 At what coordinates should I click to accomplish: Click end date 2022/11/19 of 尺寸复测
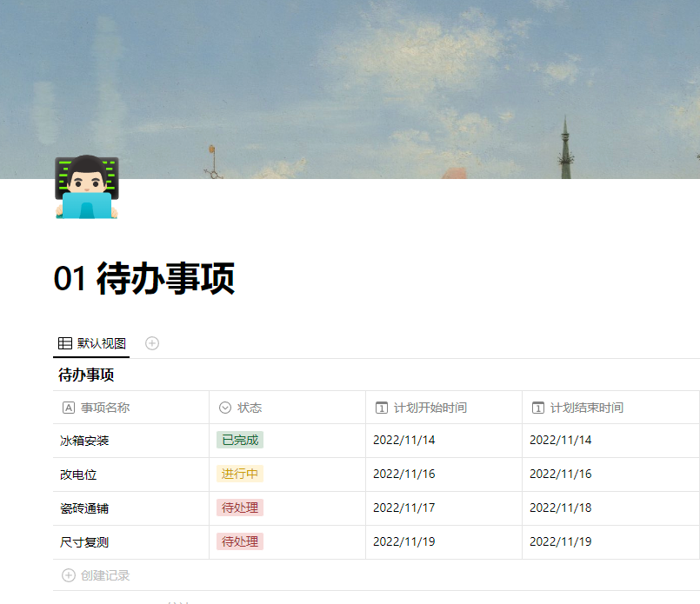(560, 541)
